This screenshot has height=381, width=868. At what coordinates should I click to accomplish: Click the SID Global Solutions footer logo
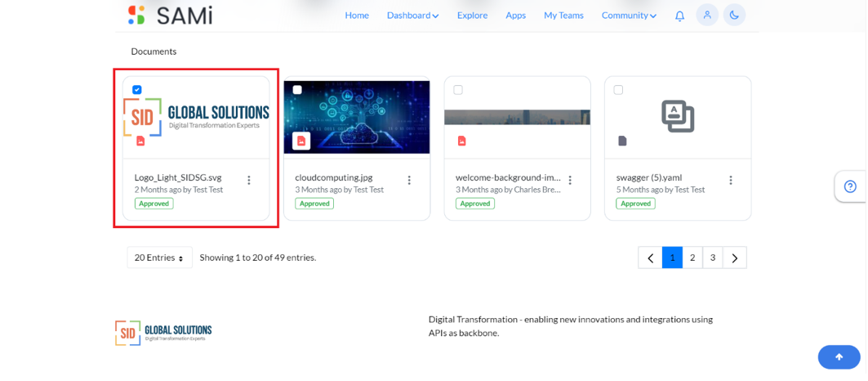[163, 332]
